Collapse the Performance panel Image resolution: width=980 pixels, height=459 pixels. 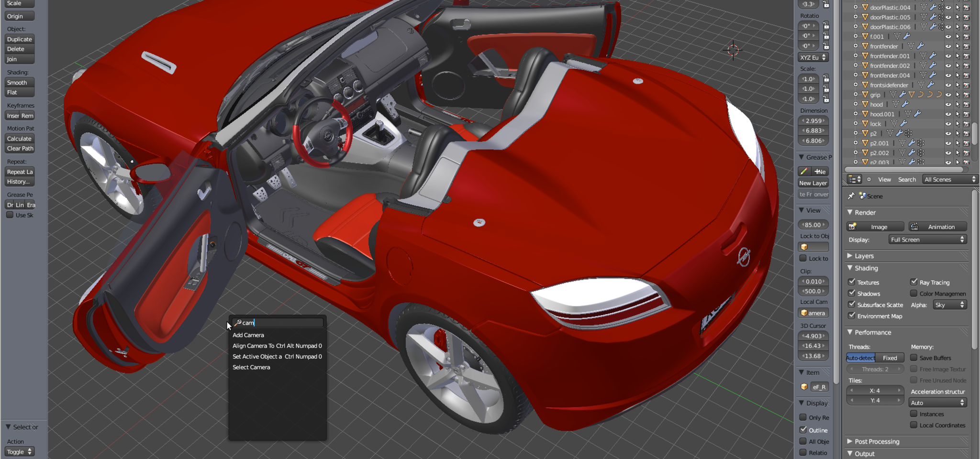850,332
